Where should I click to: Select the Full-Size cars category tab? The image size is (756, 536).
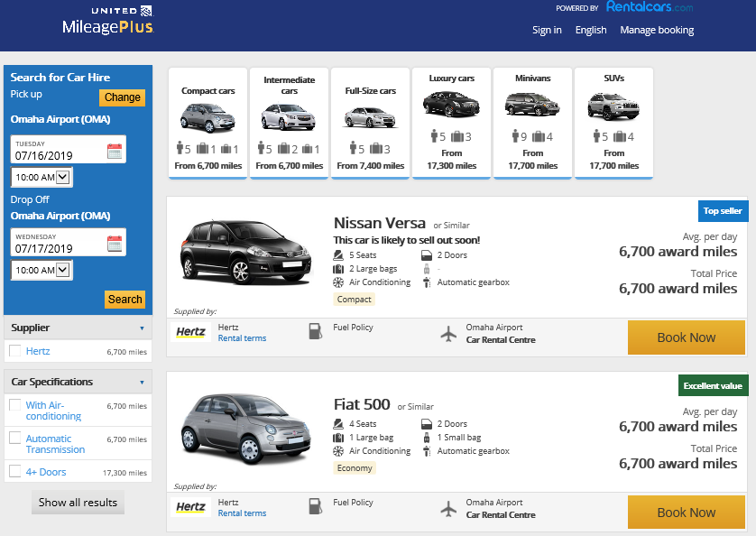pos(370,124)
